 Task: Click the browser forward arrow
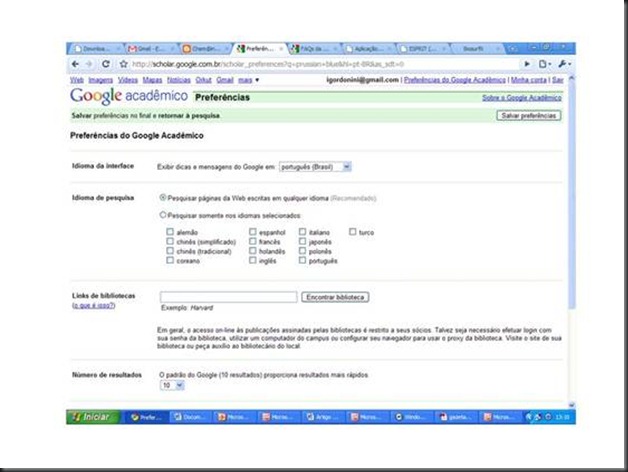[x=89, y=64]
